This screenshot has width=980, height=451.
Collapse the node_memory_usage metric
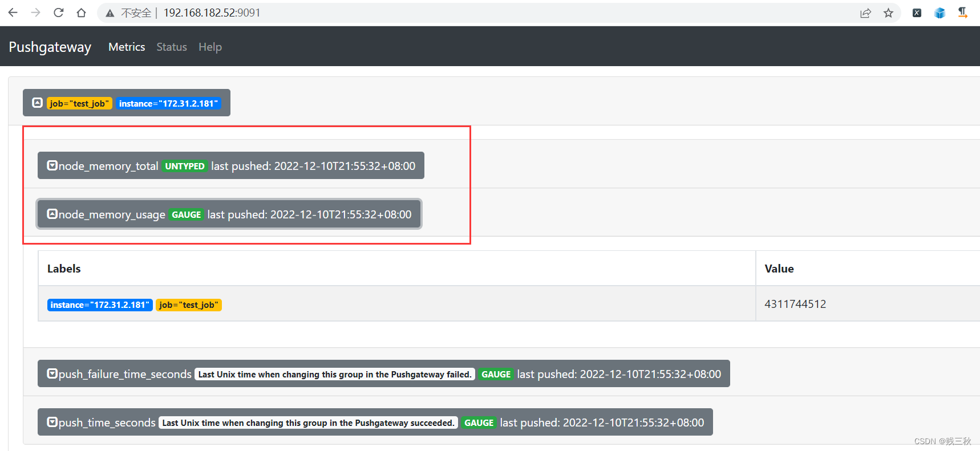click(x=229, y=214)
